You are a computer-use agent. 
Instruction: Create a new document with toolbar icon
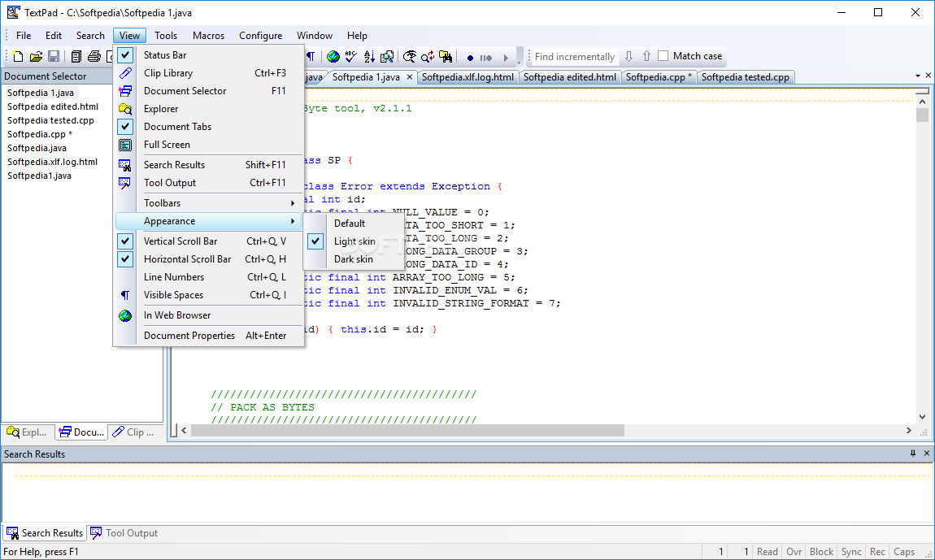[x=18, y=57]
